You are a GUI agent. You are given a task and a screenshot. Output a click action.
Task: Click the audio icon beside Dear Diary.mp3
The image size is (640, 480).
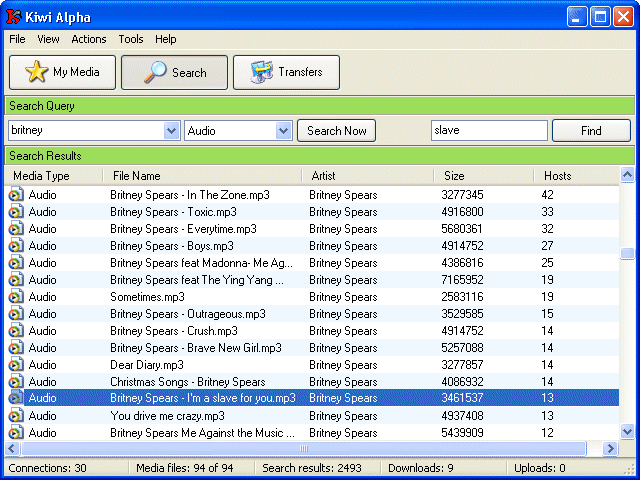click(16, 365)
